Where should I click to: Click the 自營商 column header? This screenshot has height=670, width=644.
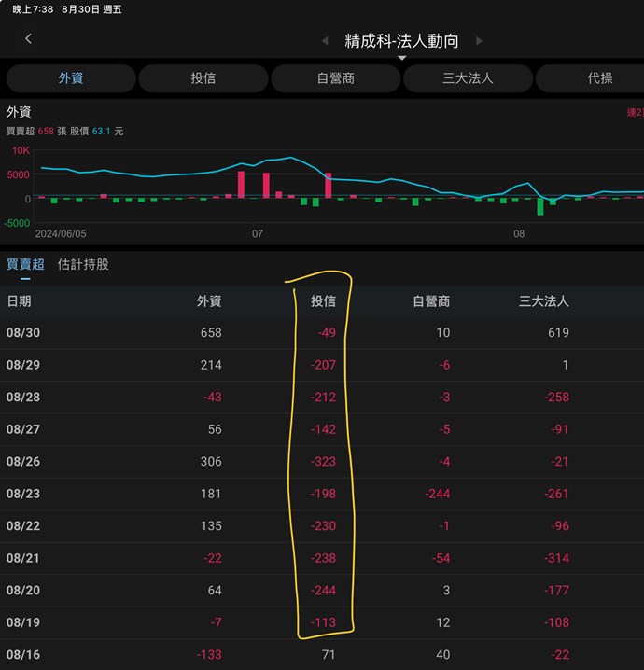(x=431, y=301)
